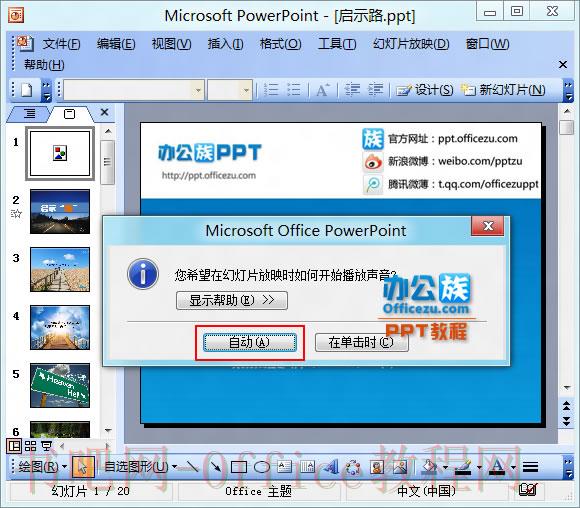The height and width of the screenshot is (508, 580).
Task: Select the arrow pointer tool in the drawing toolbar
Action: pyautogui.click(x=83, y=467)
